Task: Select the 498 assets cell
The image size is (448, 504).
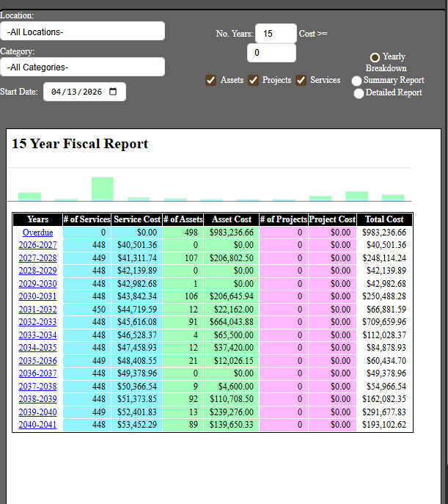Action: 183,233
